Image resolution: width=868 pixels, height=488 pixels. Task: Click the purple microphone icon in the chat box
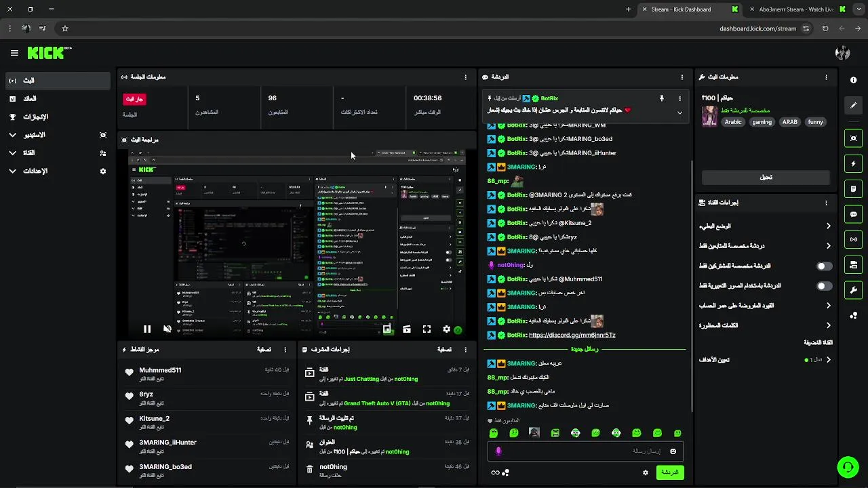coord(498,451)
